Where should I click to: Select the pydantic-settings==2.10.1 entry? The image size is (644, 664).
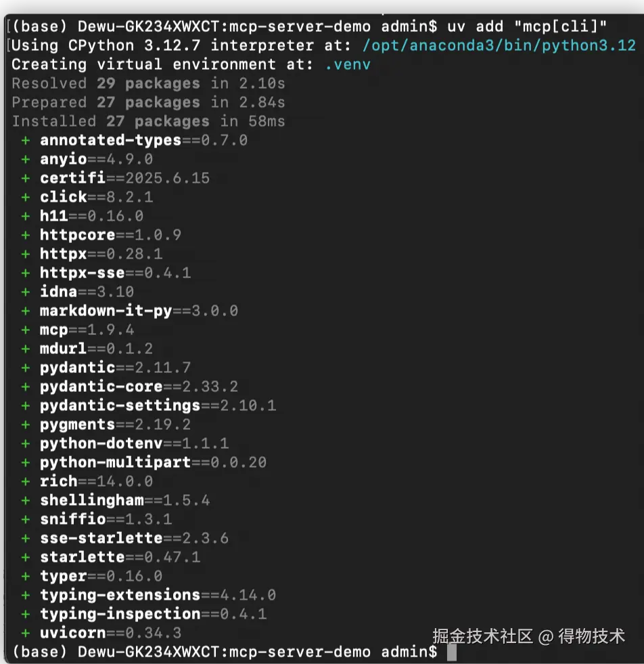158,406
